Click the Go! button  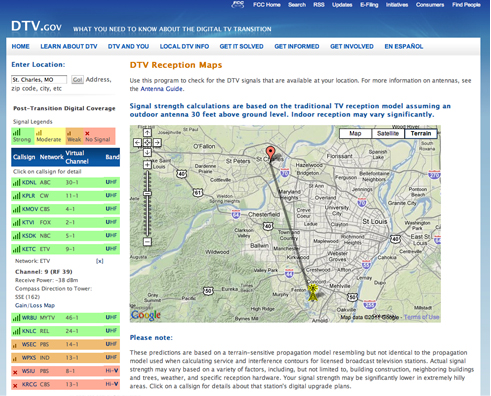tap(77, 80)
